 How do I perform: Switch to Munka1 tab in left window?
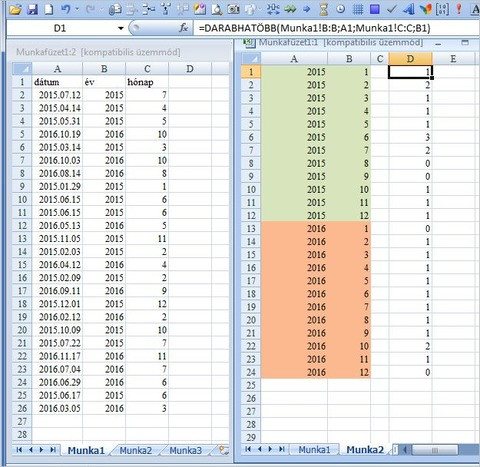(86, 450)
